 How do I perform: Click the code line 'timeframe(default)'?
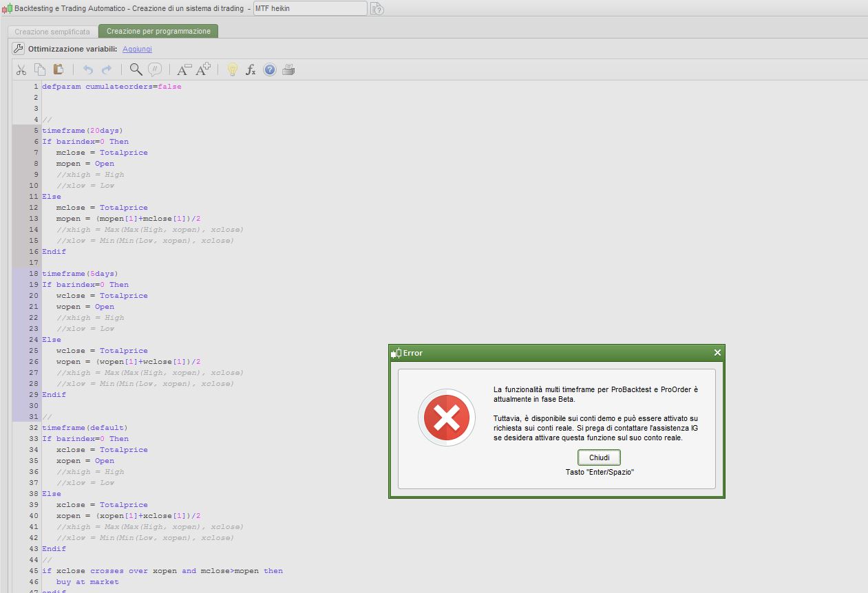coord(85,428)
